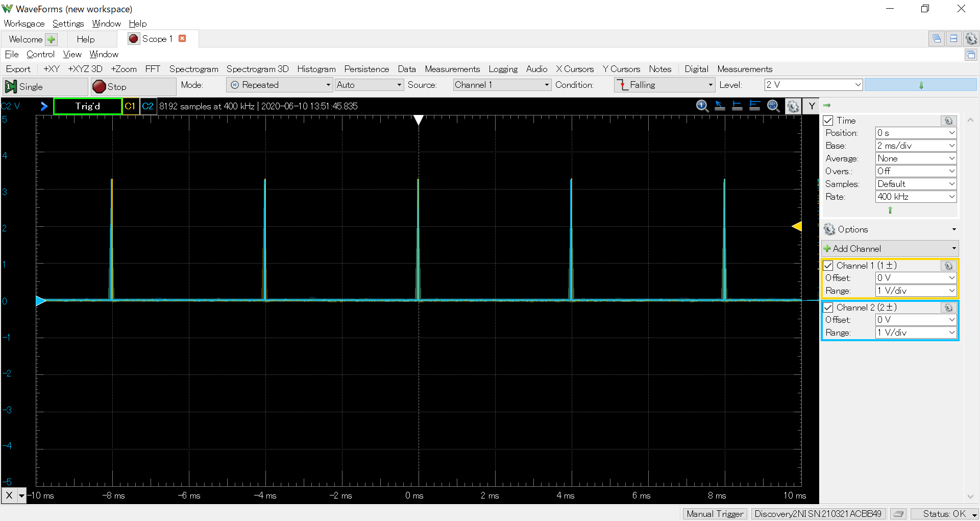Screen dimensions: 980x521
Task: Open plot options gear above the scope
Action: pos(793,106)
